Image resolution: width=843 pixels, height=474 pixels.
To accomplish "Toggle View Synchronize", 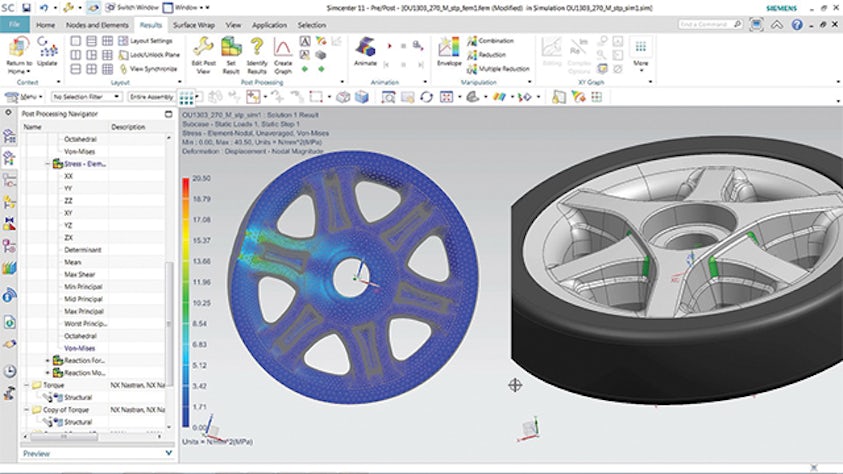I will pos(148,69).
